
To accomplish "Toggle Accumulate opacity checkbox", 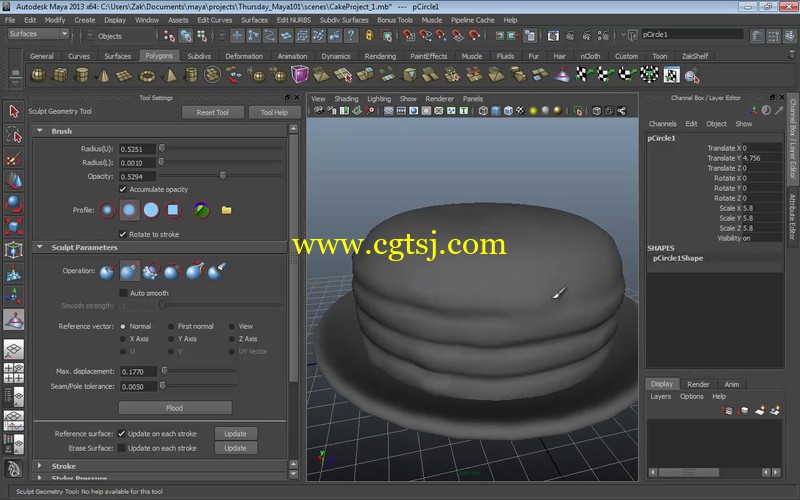I will tap(122, 189).
